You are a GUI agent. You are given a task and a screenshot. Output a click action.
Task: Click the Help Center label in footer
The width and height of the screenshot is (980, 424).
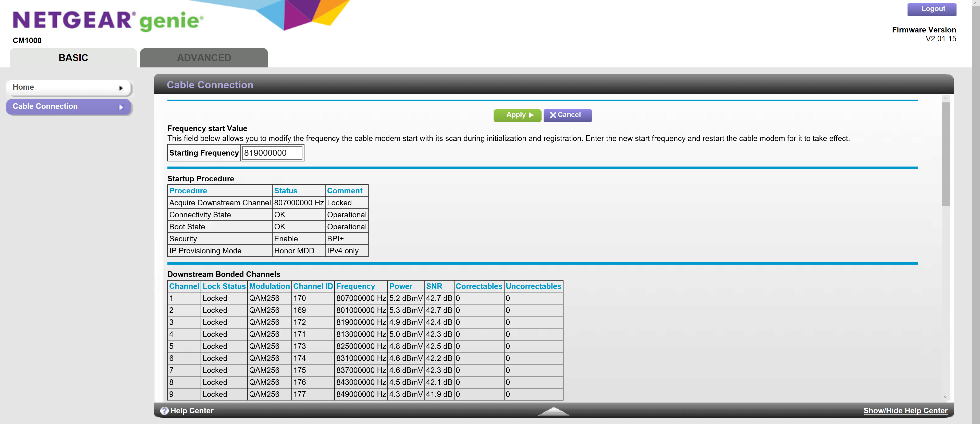click(192, 410)
